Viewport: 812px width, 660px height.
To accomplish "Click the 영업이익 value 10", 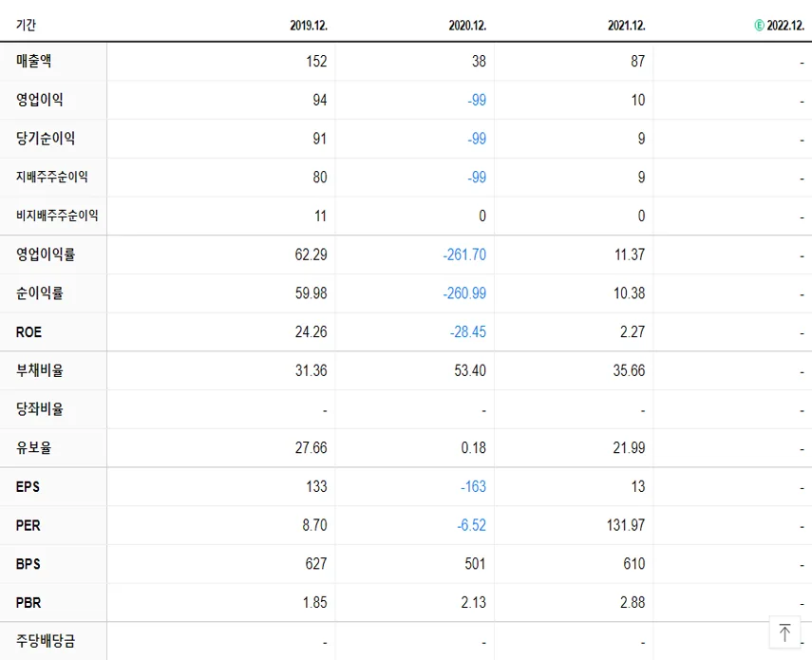I will (638, 100).
